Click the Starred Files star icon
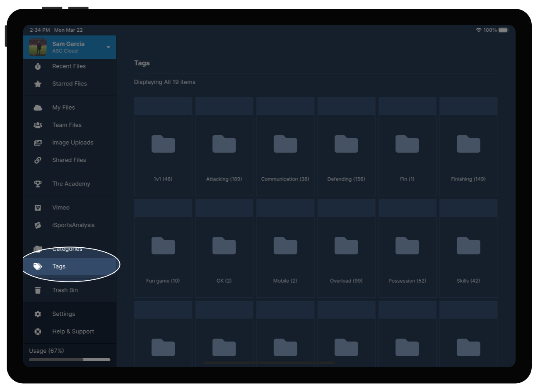The image size is (538, 392). (38, 84)
